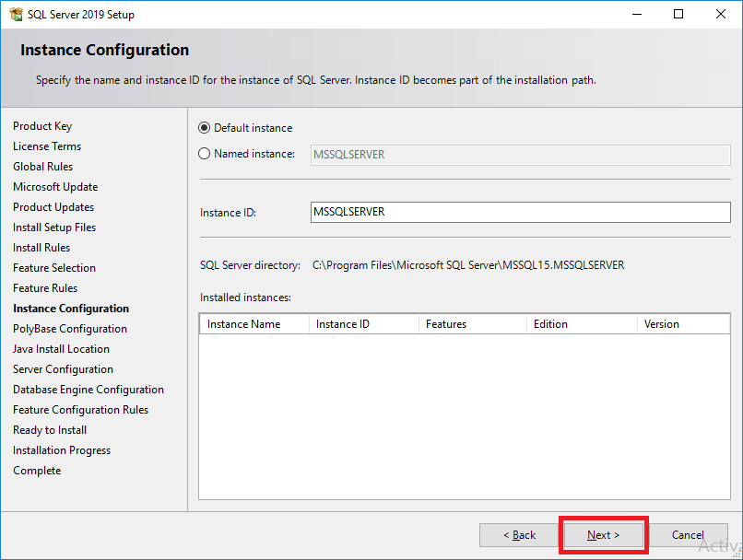The image size is (743, 560).
Task: Select the Server Configuration step
Action: click(x=63, y=369)
